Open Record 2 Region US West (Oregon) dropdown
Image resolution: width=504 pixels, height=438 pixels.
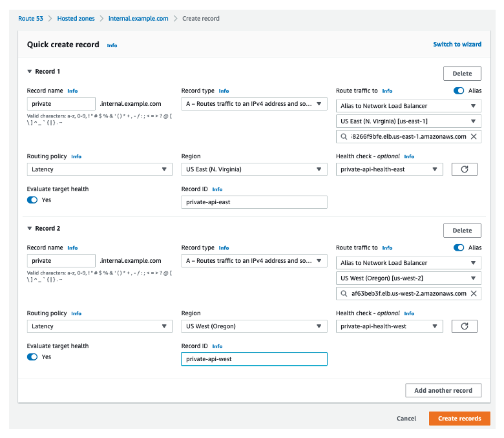[254, 326]
